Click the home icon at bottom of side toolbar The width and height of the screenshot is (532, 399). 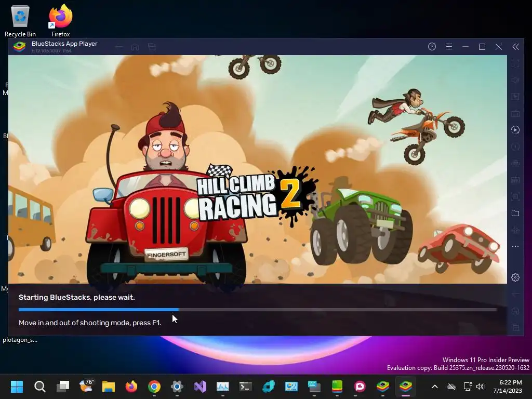coord(515,311)
